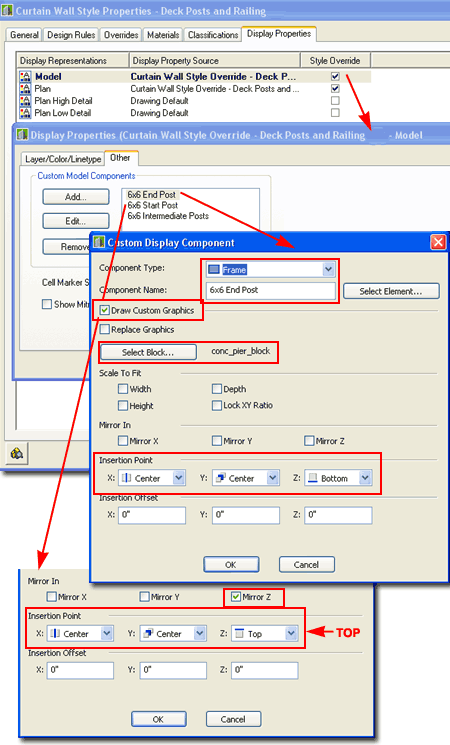Click the Curtain Wall Style Properties title icon

pos(7,10)
